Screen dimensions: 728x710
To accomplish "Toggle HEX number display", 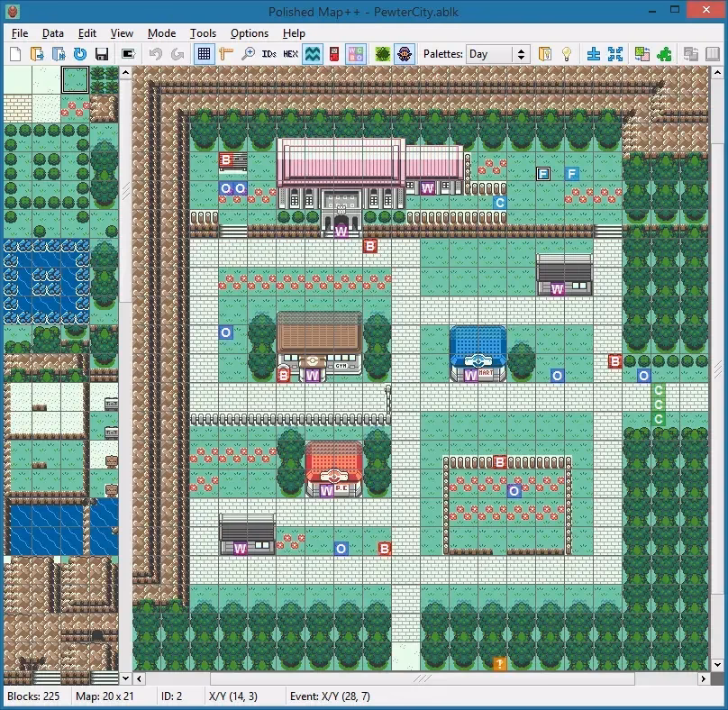I will tap(291, 54).
